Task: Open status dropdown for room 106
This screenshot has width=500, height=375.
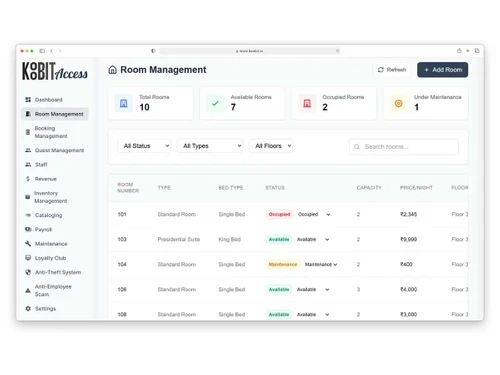Action: coord(313,289)
